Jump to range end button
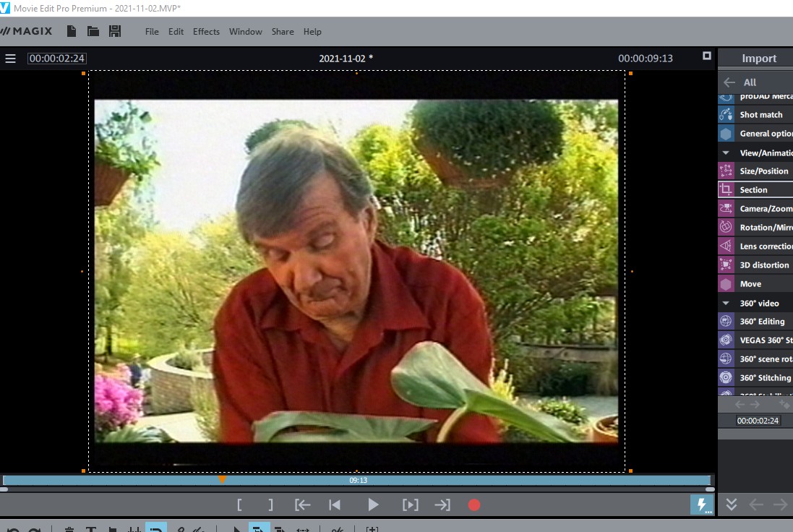Viewport: 793px width, 532px height. (442, 505)
